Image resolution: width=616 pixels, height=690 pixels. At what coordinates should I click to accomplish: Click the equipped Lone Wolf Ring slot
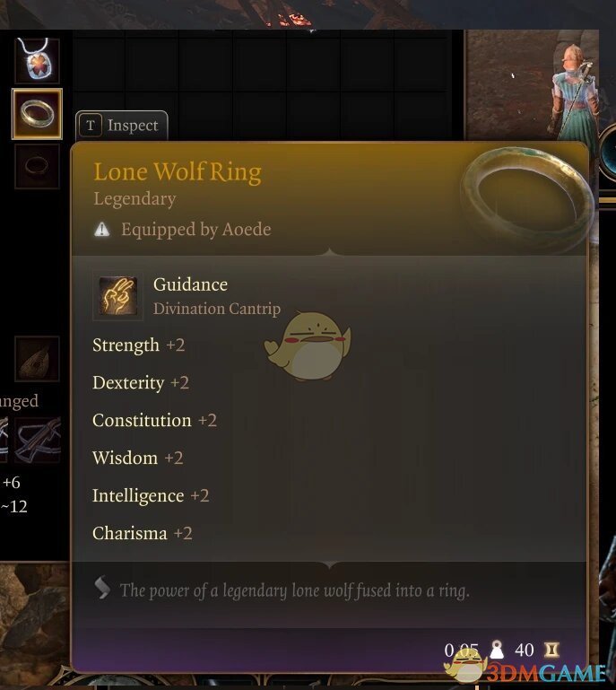[x=37, y=114]
